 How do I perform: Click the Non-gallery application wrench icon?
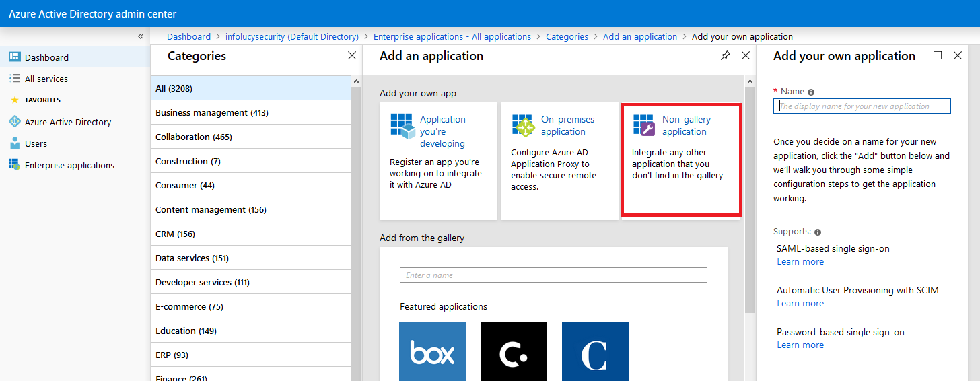click(x=644, y=125)
